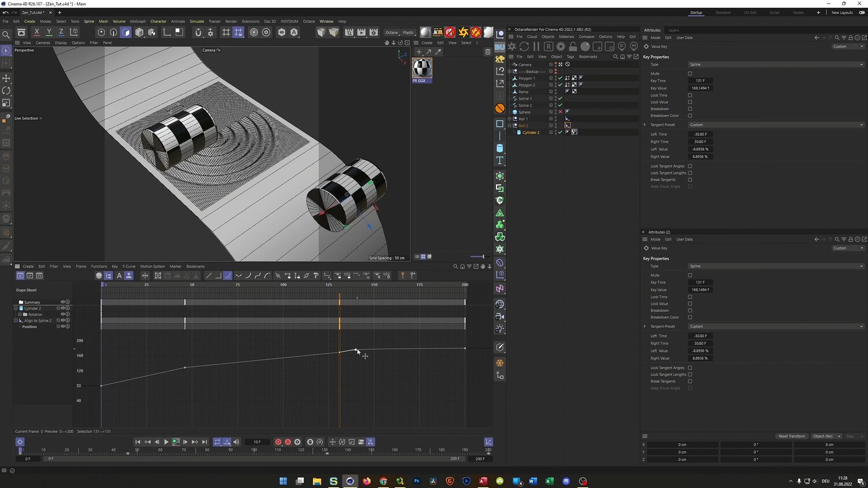Click the PR GGX material thumbnail
This screenshot has height=488, width=868.
click(x=422, y=68)
